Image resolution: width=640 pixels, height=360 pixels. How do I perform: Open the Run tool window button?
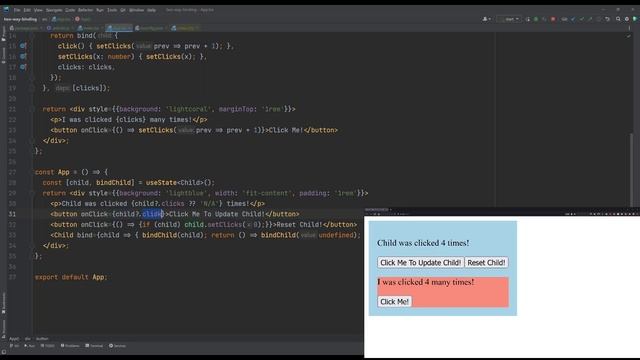(29, 346)
